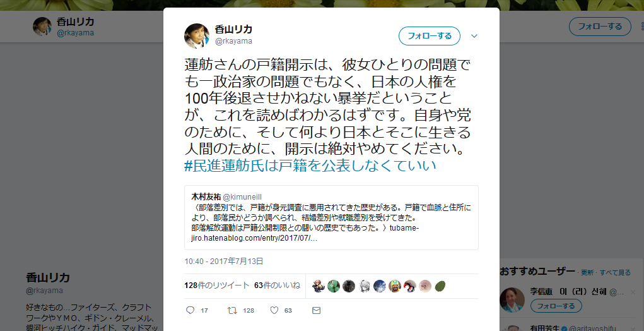Click 香山リカ avatar in page header

tap(42, 27)
